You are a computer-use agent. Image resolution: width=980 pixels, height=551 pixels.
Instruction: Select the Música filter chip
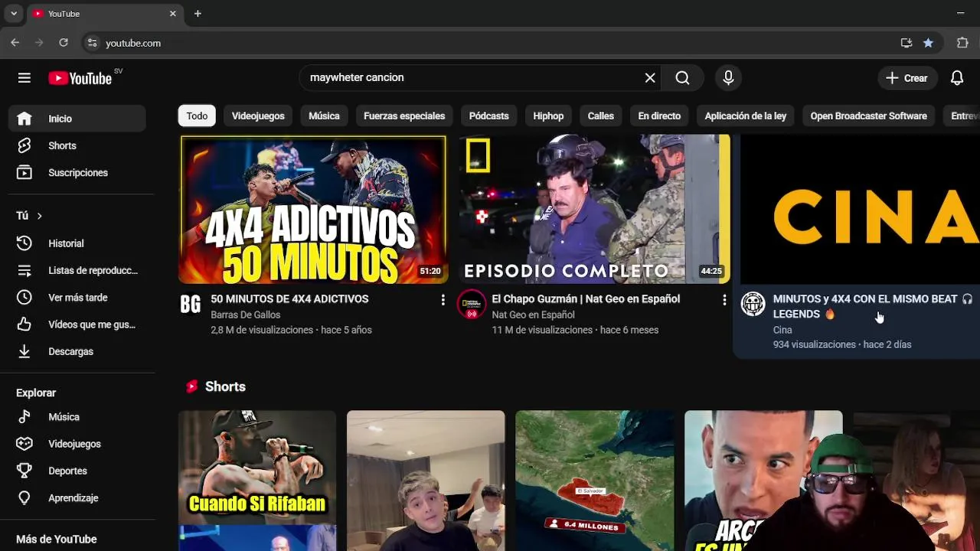pos(324,116)
